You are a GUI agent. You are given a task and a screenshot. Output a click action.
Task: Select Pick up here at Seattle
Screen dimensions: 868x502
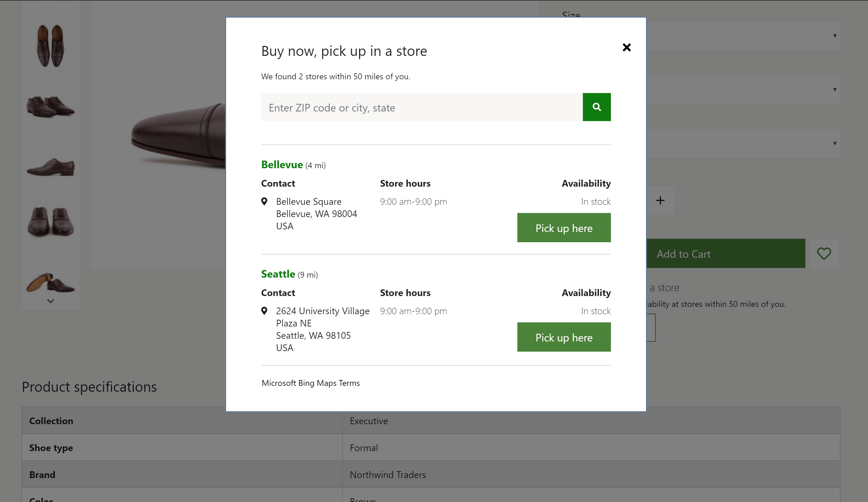[x=564, y=336]
